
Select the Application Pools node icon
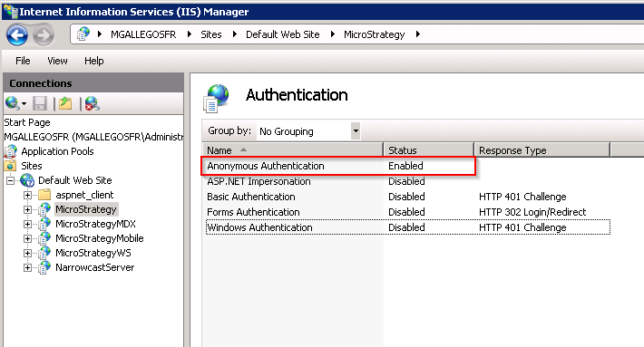(x=10, y=151)
